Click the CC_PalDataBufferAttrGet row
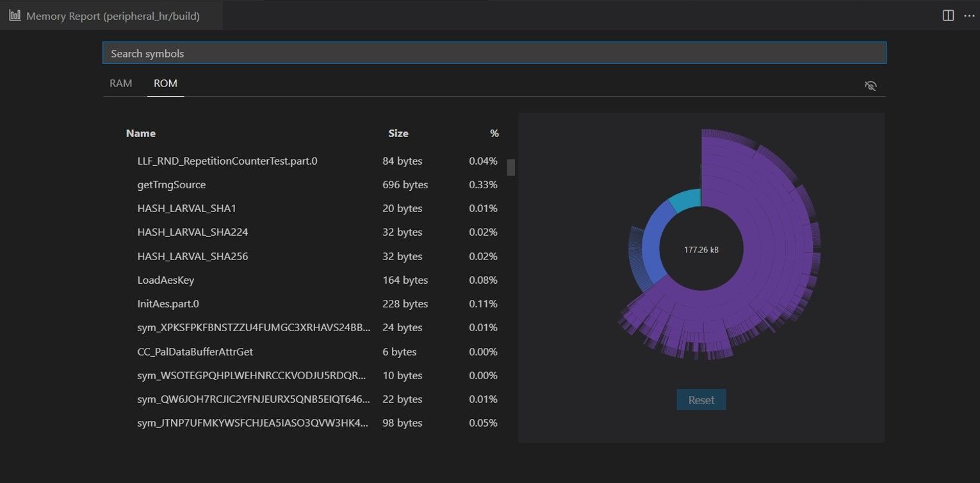The height and width of the screenshot is (483, 980). (195, 351)
